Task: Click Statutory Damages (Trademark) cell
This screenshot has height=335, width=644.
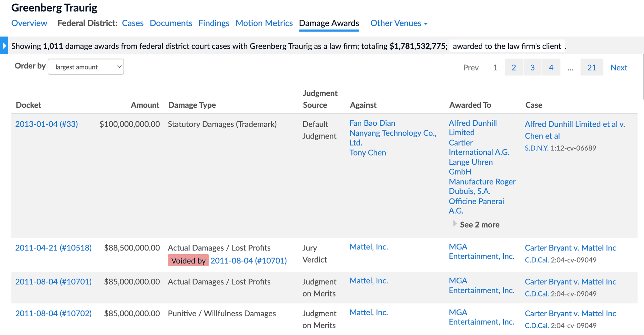Action: [222, 124]
